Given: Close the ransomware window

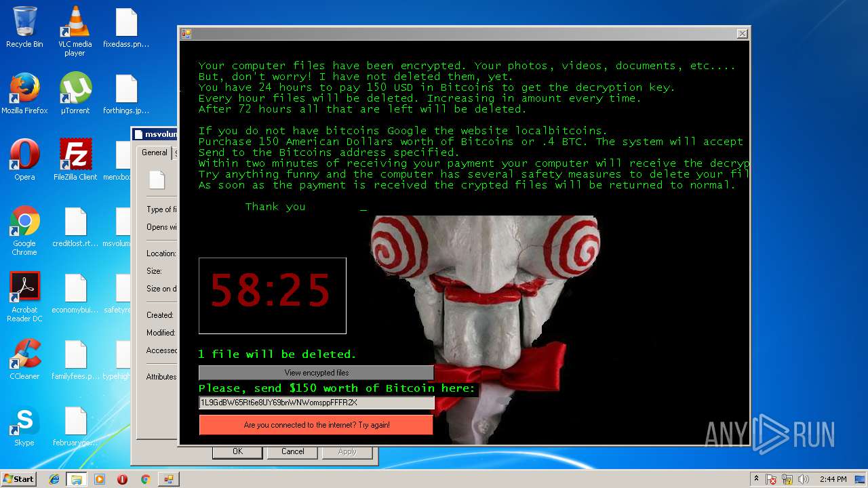Looking at the screenshot, I should tap(743, 33).
